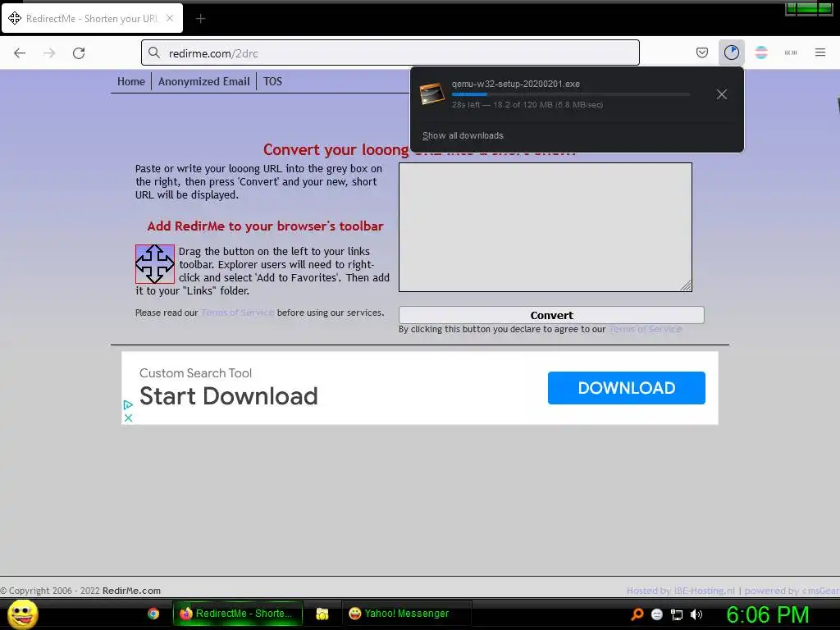Screen dimensions: 840x630
Task: Click the Convert button
Action: click(x=551, y=315)
